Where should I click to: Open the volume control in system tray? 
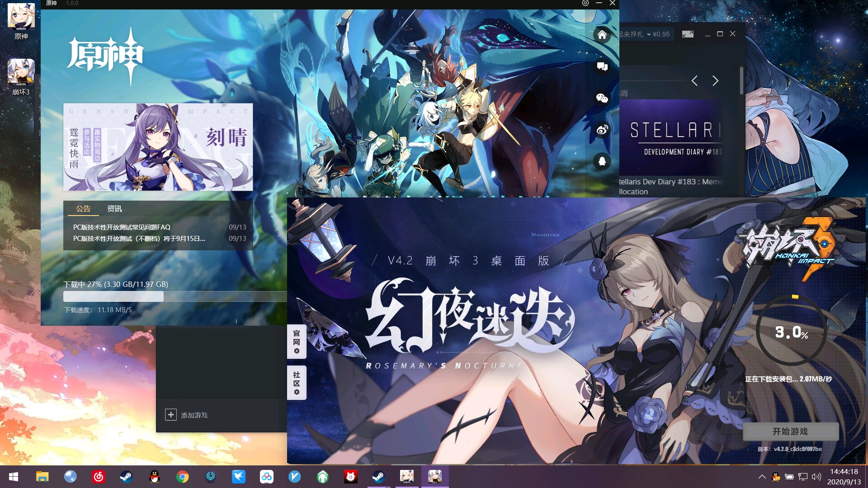[816, 477]
